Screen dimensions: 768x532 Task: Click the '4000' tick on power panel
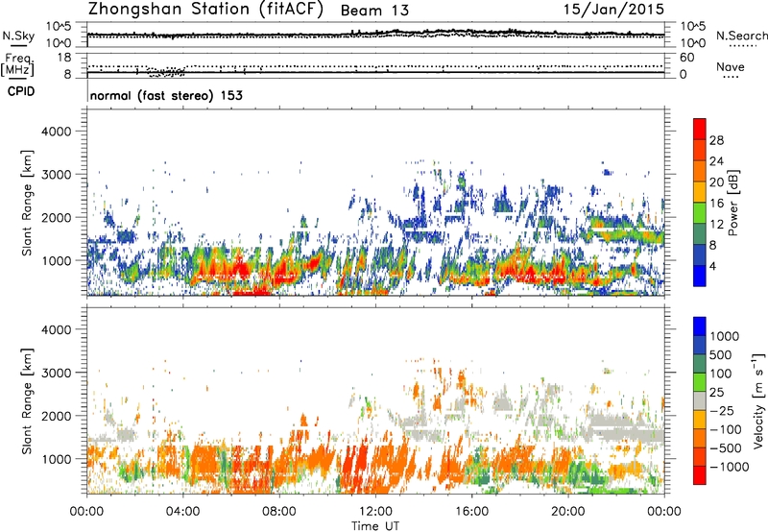click(56, 131)
